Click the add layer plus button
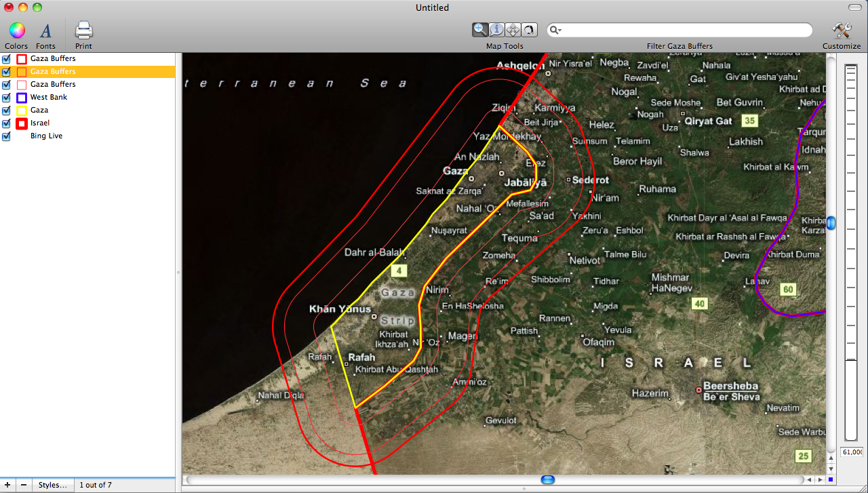868x493 pixels. [x=7, y=485]
